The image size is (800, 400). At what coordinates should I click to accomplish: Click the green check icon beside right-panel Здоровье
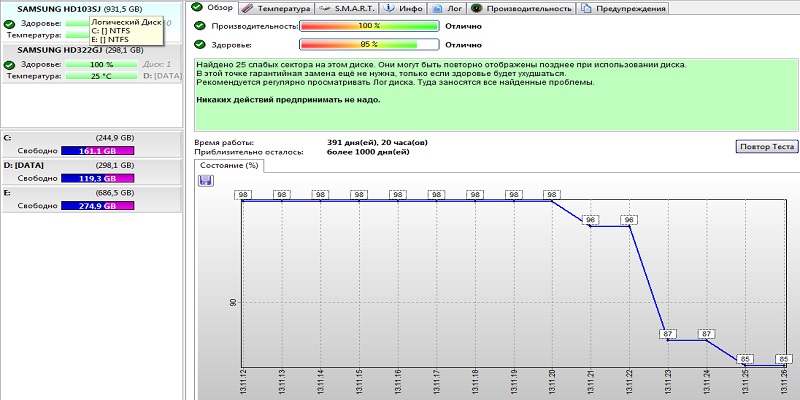pyautogui.click(x=201, y=44)
